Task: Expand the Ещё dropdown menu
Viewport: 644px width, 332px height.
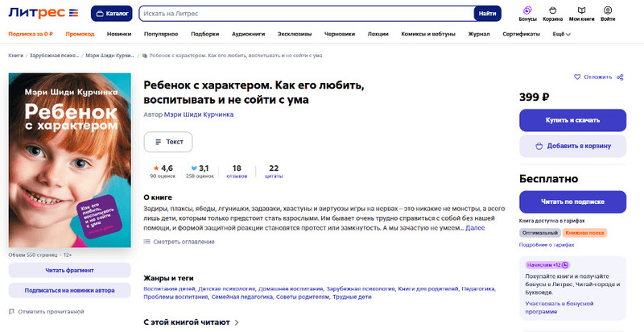Action: [561, 34]
